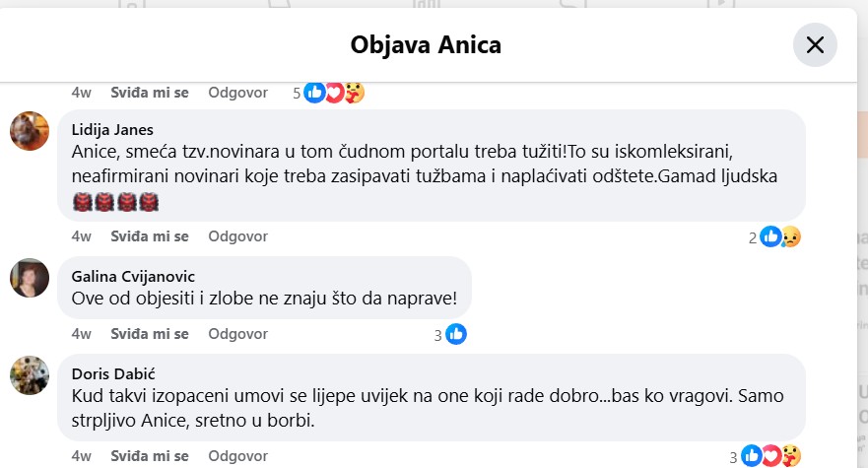Like Lidija Janes's comment with Sviđa mi se
This screenshot has height=468, width=868.
point(150,236)
